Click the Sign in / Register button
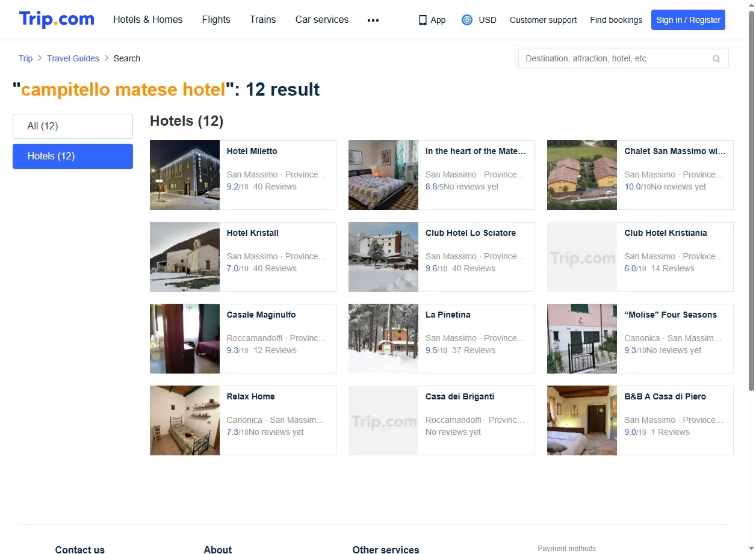Screen dimensions: 756x554 click(x=688, y=20)
